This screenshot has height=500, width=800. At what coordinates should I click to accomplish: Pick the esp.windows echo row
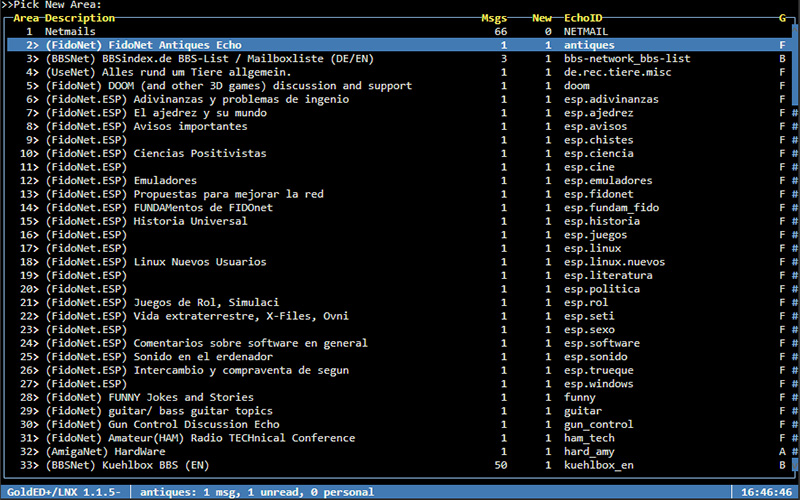(x=399, y=384)
